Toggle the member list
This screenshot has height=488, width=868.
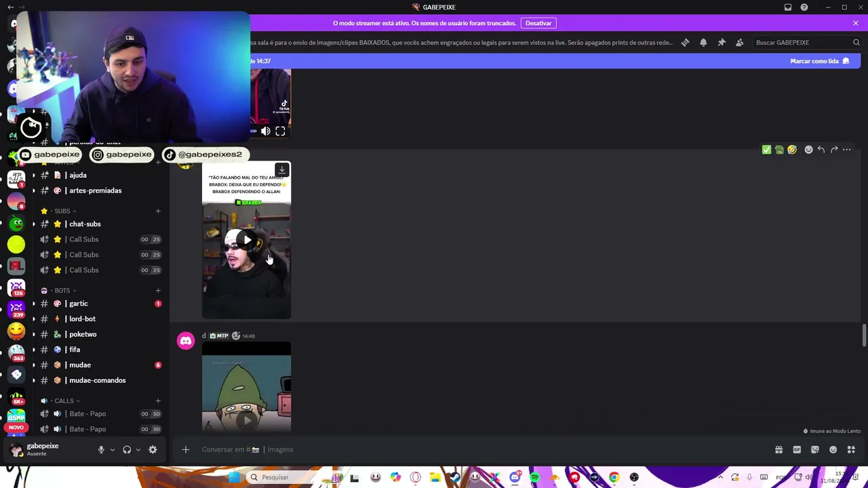[740, 43]
